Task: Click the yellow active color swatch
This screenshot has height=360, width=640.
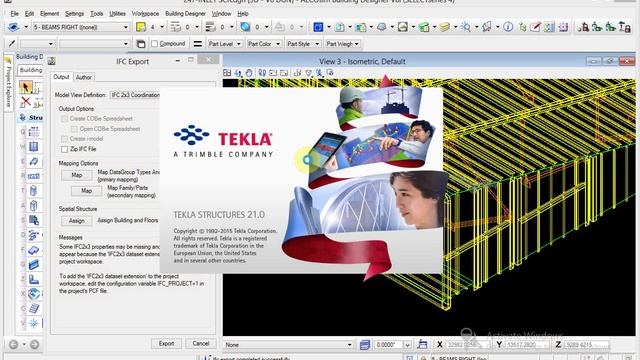Action: (x=141, y=27)
